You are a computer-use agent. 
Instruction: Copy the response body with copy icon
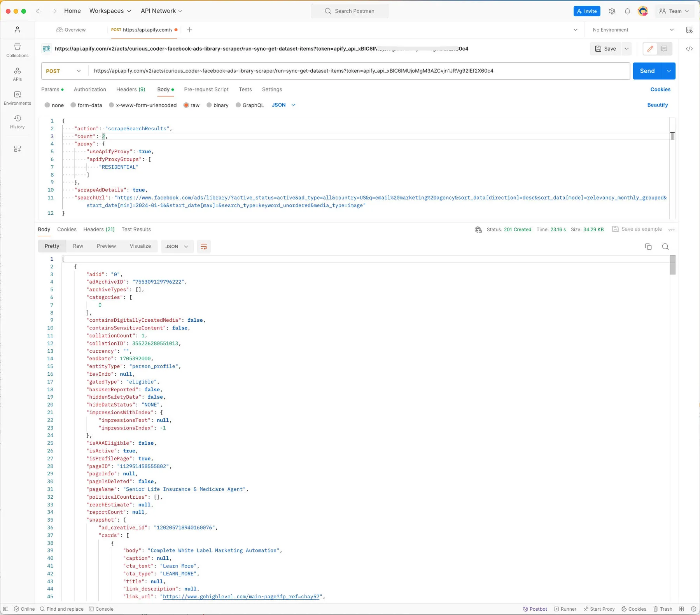(648, 247)
